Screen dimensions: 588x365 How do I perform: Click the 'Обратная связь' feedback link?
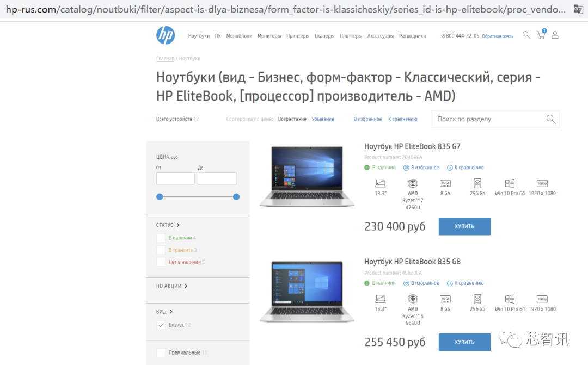pyautogui.click(x=497, y=36)
